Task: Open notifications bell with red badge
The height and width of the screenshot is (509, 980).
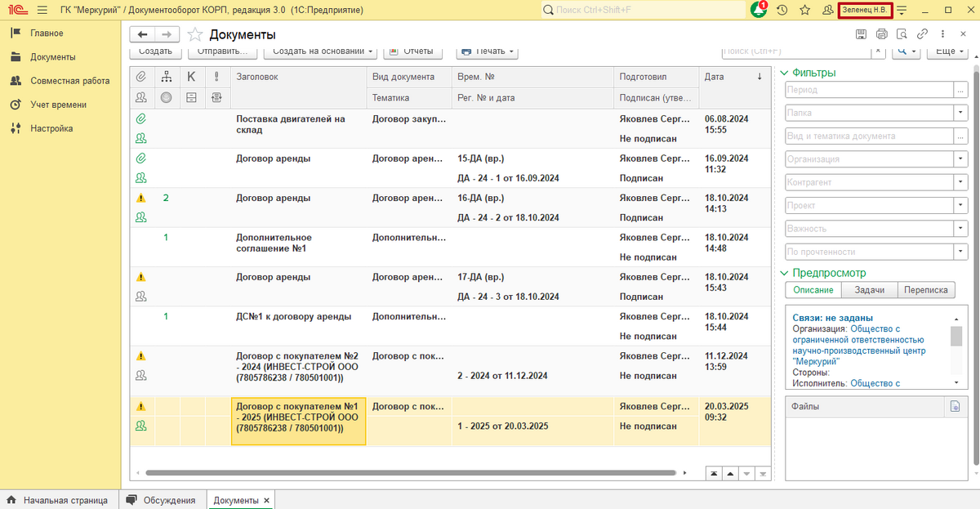Action: click(x=759, y=10)
